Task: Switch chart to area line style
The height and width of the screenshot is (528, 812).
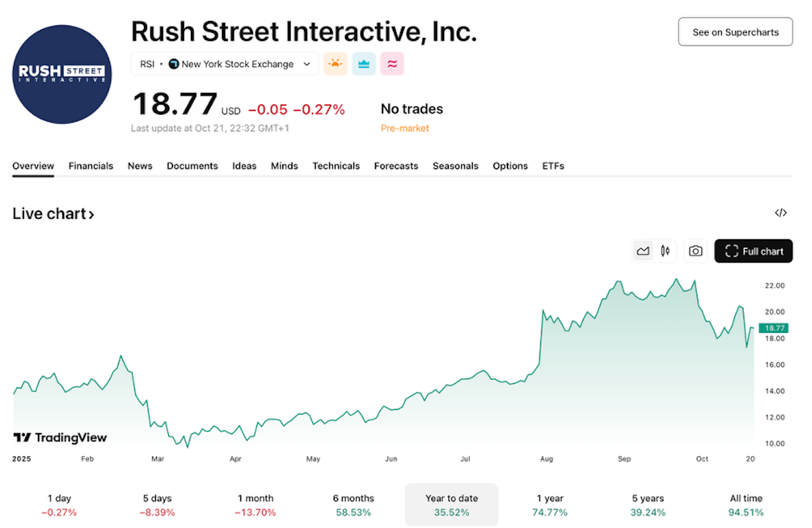Action: point(643,251)
